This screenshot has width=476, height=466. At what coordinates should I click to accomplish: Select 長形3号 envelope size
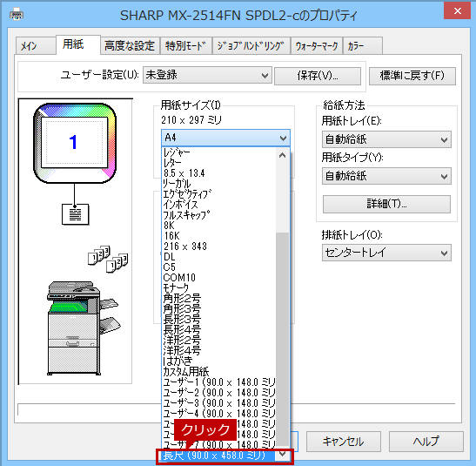[218, 319]
